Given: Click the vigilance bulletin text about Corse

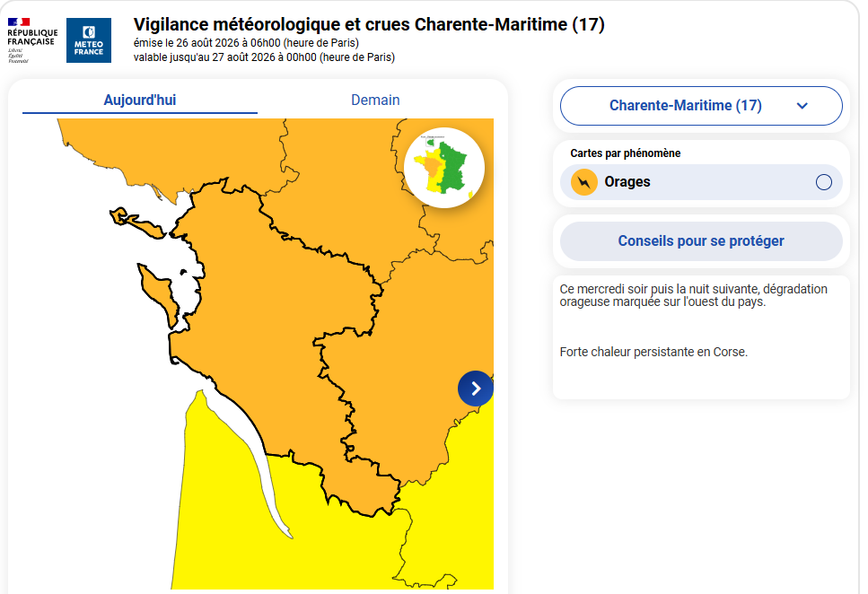Looking at the screenshot, I should coord(653,352).
